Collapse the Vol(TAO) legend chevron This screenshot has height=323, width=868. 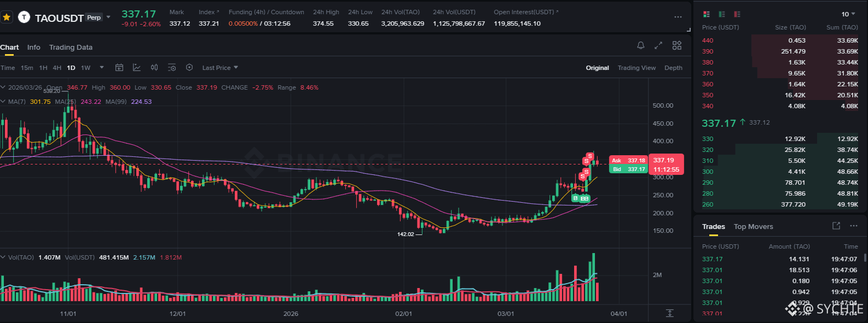point(3,257)
